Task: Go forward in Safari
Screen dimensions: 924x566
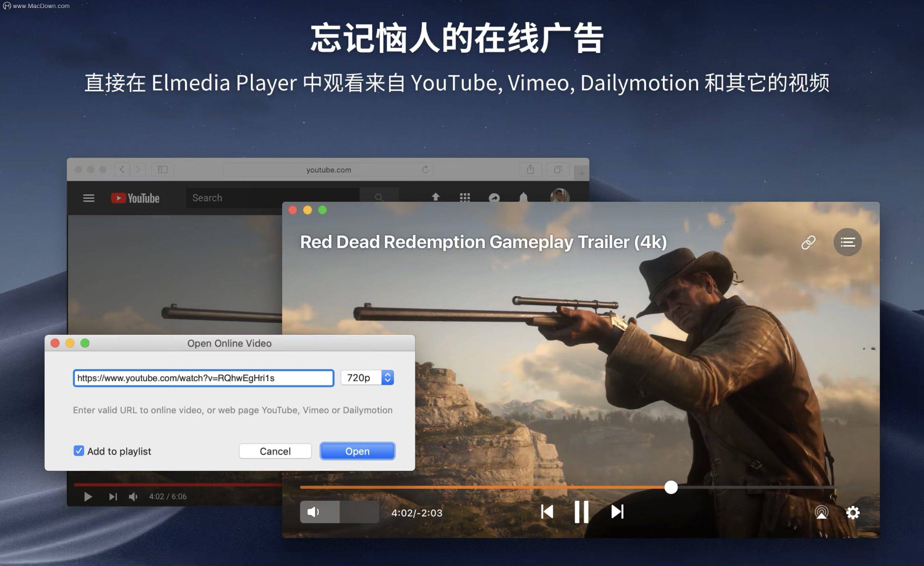Action: pyautogui.click(x=138, y=169)
